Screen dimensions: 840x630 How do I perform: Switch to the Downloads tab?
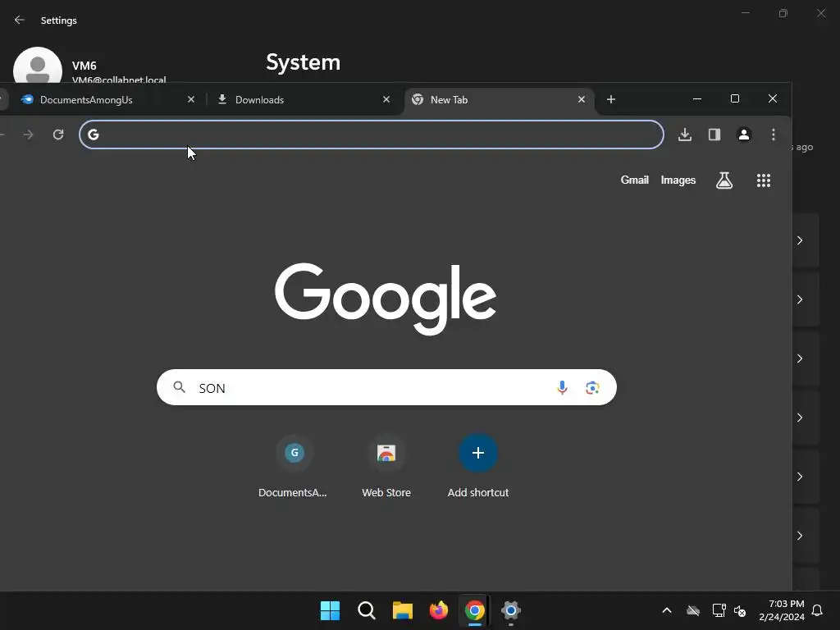[303, 99]
